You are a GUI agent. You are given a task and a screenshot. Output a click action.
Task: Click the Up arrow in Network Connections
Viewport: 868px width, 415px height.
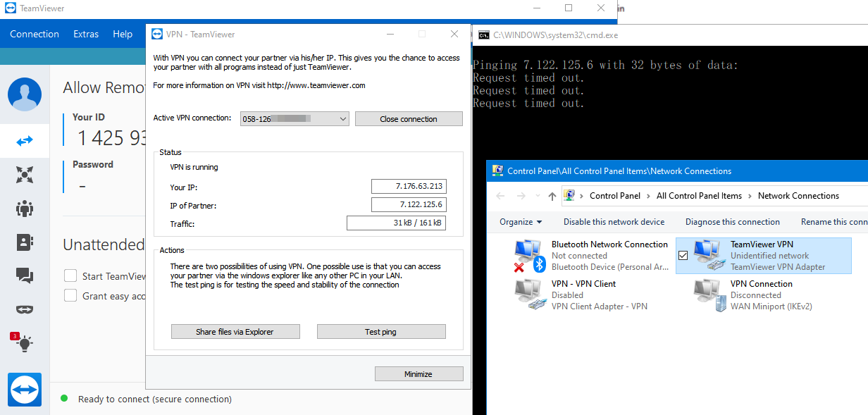coord(552,196)
